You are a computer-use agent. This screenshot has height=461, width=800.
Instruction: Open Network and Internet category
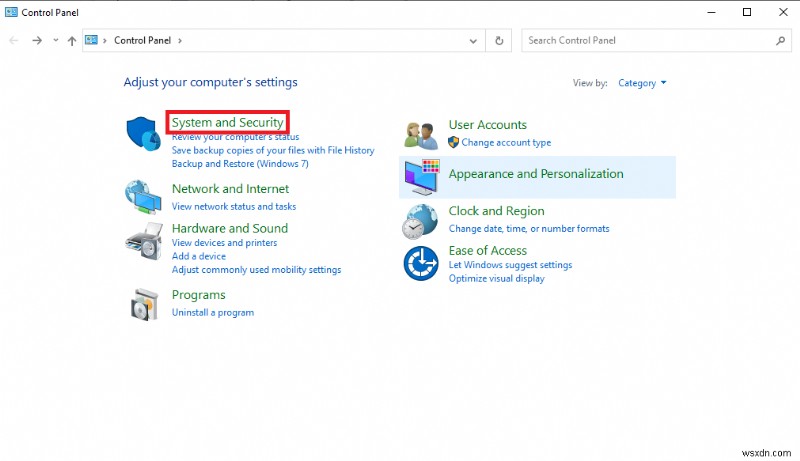pyautogui.click(x=230, y=189)
